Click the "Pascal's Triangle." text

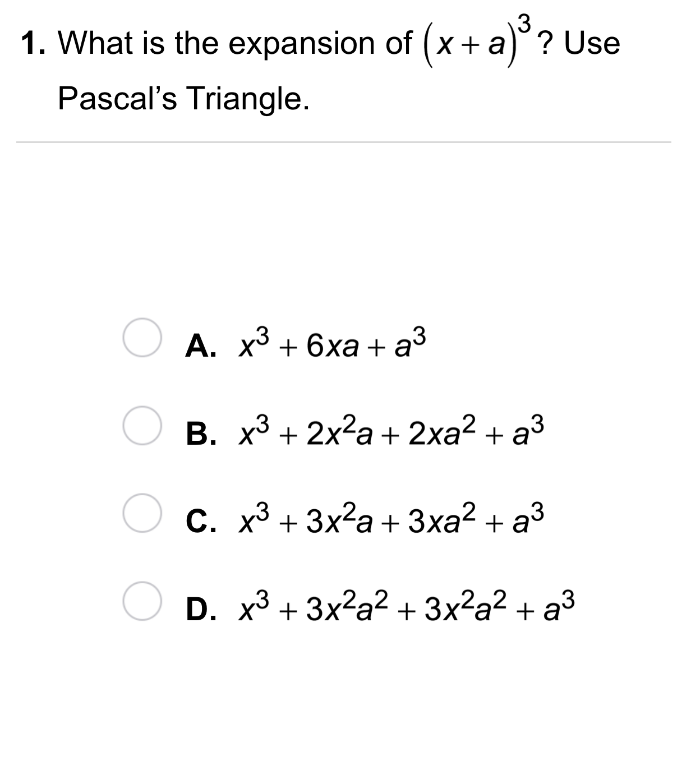[x=183, y=99]
